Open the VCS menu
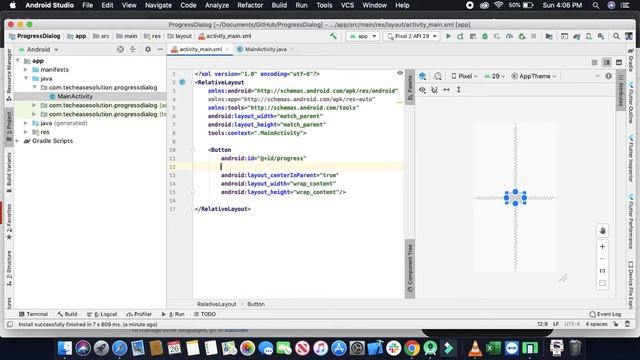The image size is (640, 360). coord(347,5)
